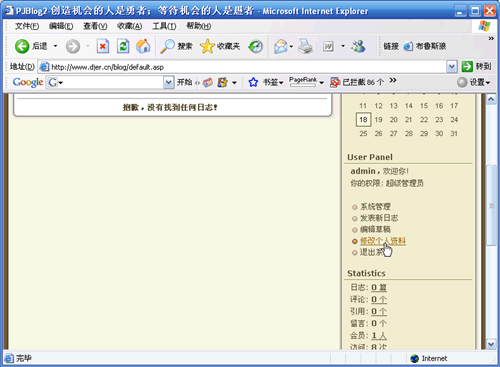
Task: Click the Stop loading red X icon
Action: coord(103,46)
